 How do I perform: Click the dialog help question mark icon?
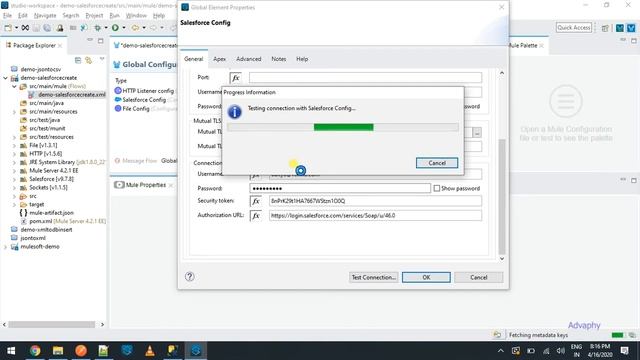189,276
